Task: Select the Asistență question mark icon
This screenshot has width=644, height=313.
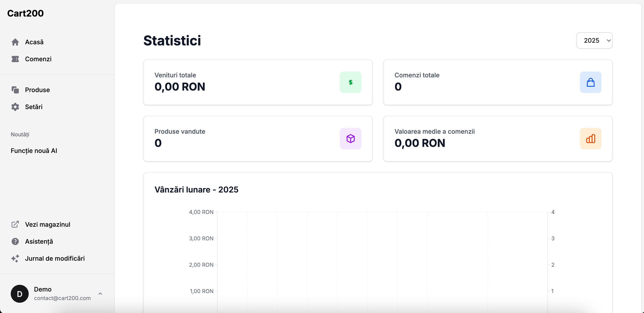Action: (15, 241)
